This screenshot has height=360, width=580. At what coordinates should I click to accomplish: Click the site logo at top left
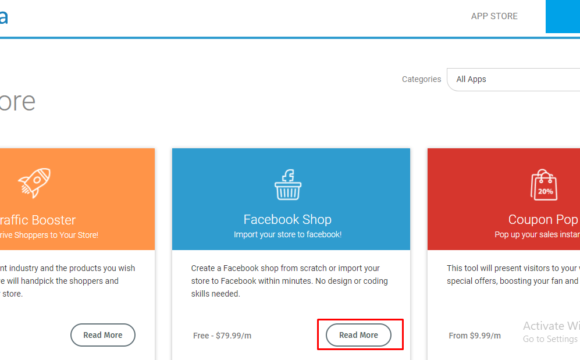(x=4, y=17)
